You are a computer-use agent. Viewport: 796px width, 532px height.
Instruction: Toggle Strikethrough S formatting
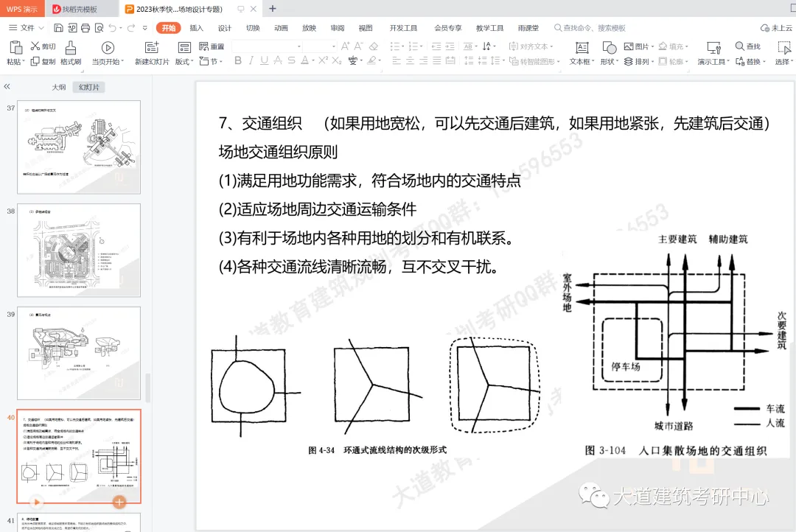tap(291, 60)
